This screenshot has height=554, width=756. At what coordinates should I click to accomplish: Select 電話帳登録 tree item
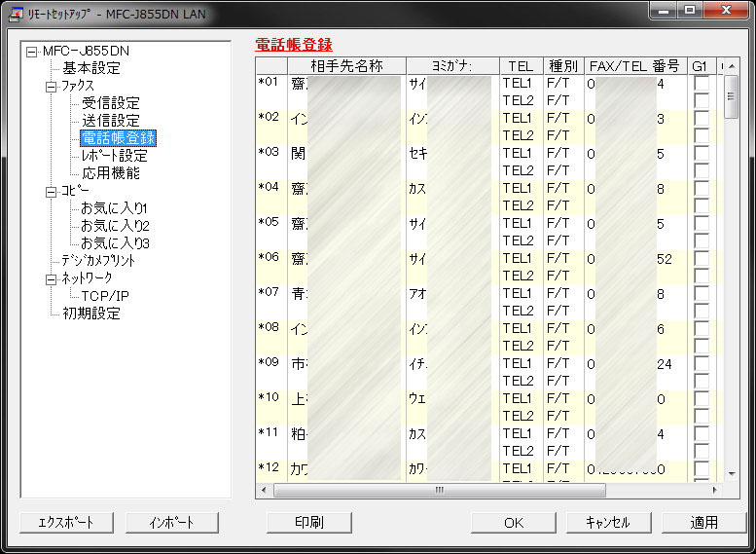118,138
